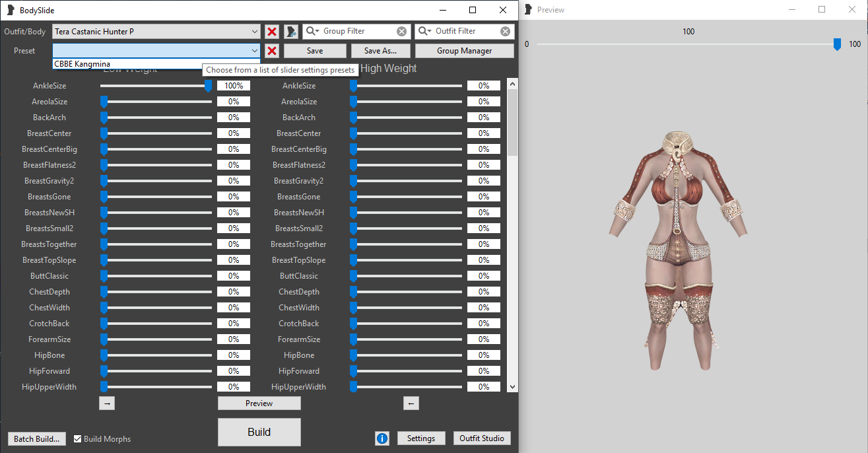Toggle the Build Morphs checkbox
Image resolution: width=868 pixels, height=453 pixels.
(x=78, y=439)
